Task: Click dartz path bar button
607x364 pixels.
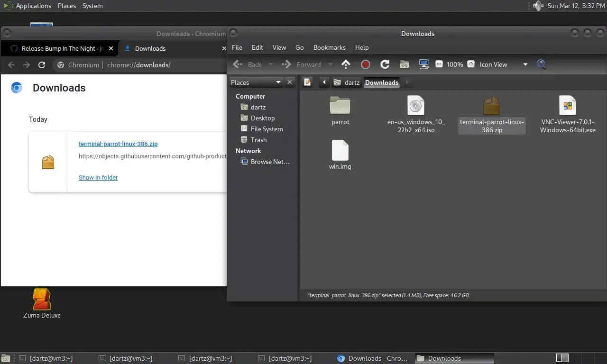Action: pyautogui.click(x=347, y=82)
